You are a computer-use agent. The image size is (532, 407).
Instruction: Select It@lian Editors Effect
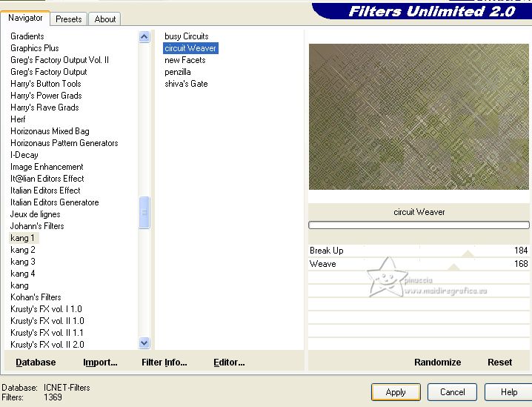(47, 179)
